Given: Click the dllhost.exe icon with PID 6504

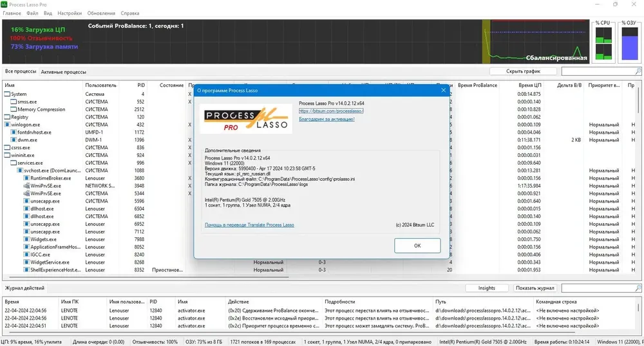Looking at the screenshot, I should 26,208.
